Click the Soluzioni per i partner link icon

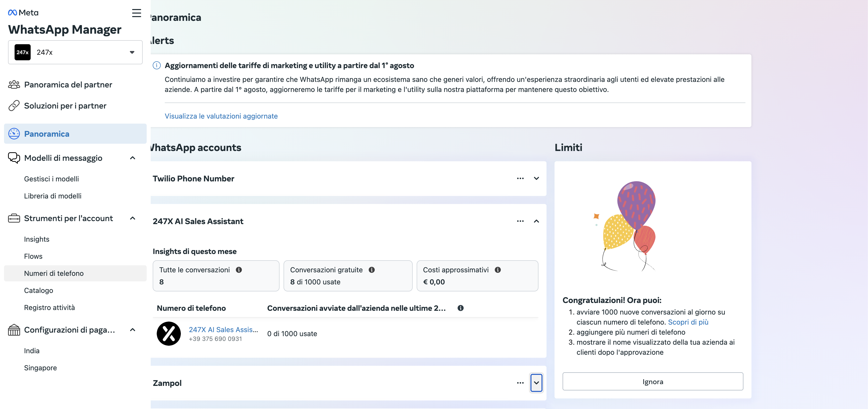(x=14, y=106)
